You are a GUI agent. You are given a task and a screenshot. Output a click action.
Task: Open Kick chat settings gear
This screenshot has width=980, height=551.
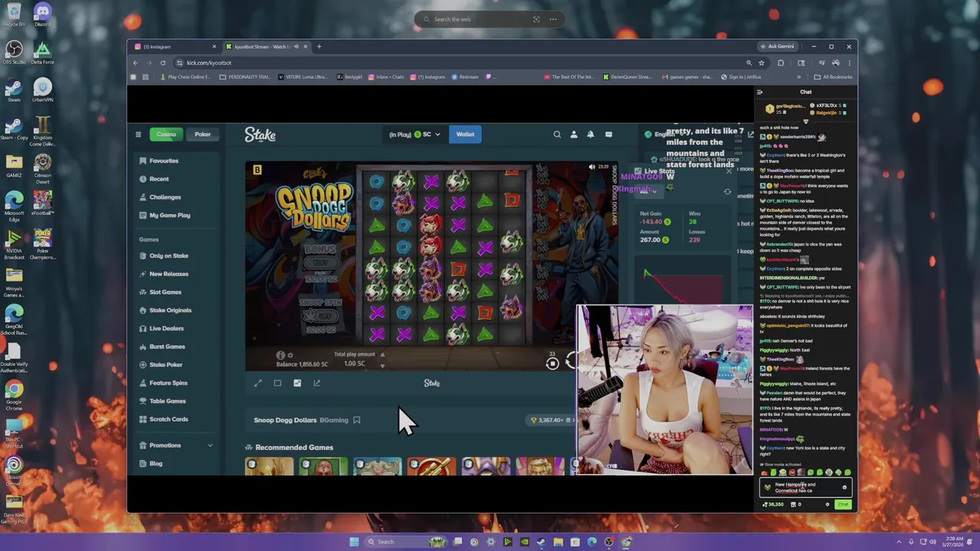pyautogui.click(x=827, y=505)
